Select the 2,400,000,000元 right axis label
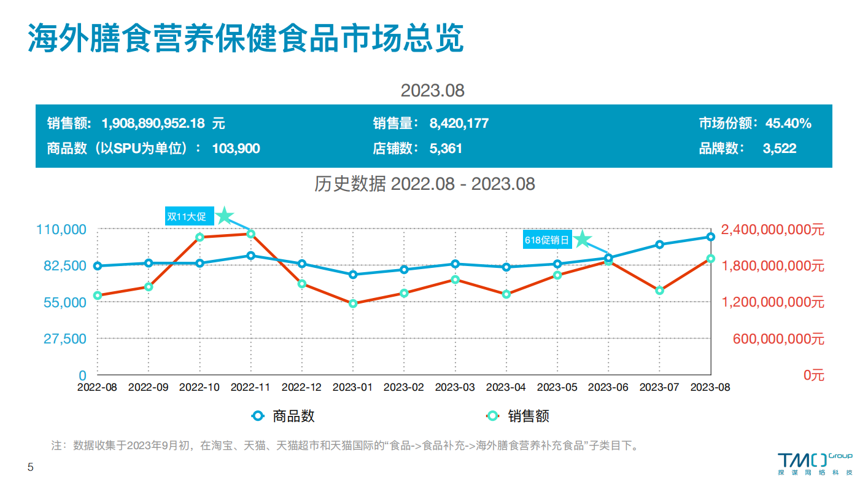The image size is (868, 486). pyautogui.click(x=772, y=230)
